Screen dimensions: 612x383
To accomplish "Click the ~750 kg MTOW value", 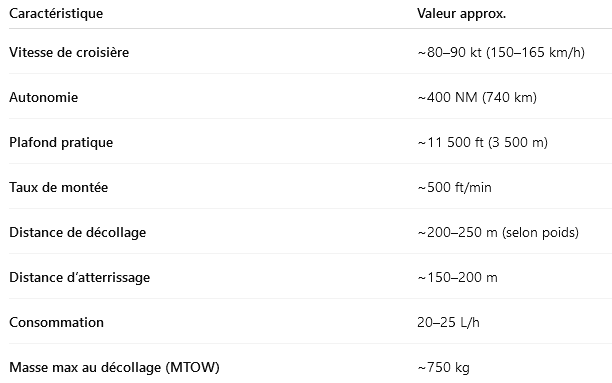I will pyautogui.click(x=443, y=367).
